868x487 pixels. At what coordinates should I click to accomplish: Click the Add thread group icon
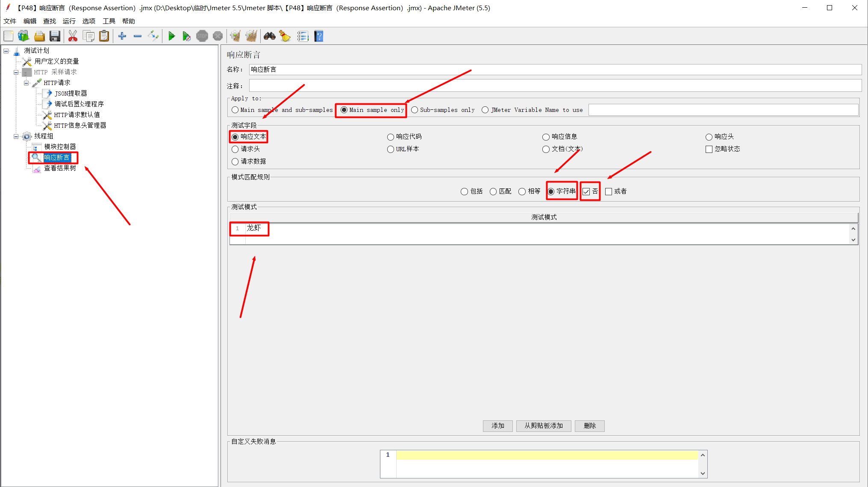tap(122, 37)
